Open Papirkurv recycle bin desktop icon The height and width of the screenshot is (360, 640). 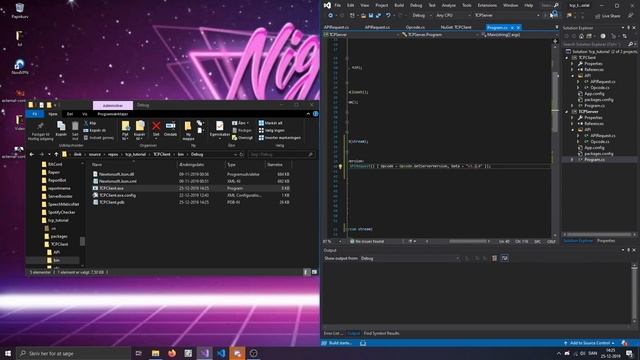[x=20, y=11]
